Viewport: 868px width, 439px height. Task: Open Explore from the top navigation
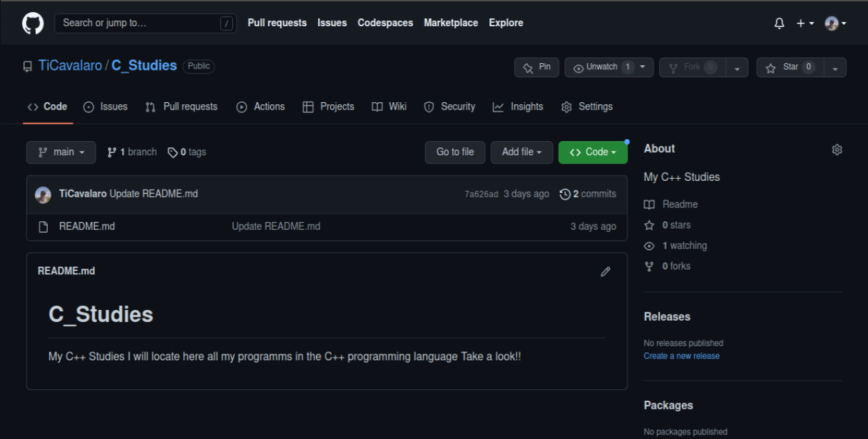(506, 23)
